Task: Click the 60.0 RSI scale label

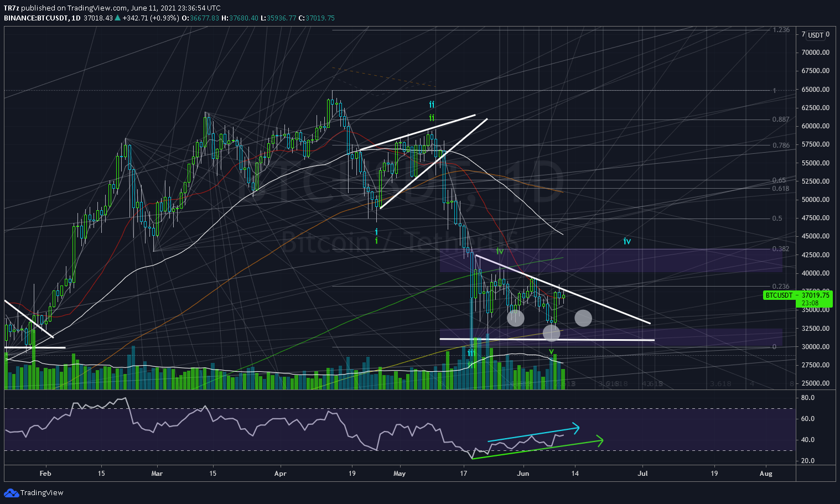Action: 807,419
